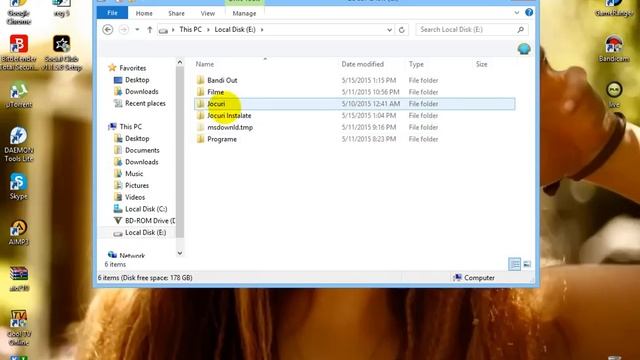Open Music under This PC
This screenshot has height=360, width=640.
pyautogui.click(x=134, y=174)
